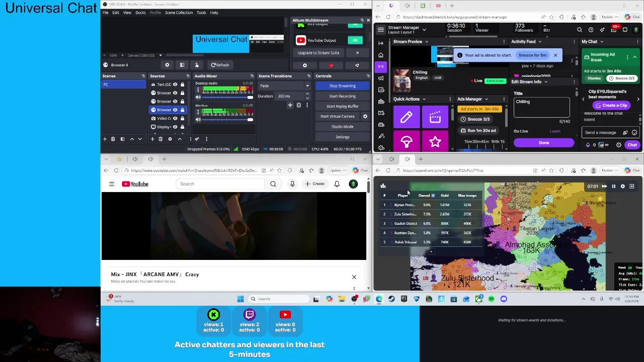
Task: Open Twitch dashboard Home sidebar icon
Action: tap(381, 55)
